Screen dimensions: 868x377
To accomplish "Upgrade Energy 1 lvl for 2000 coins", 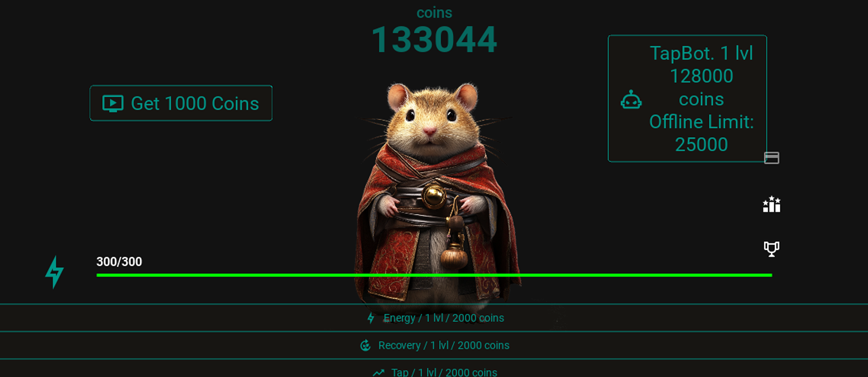I will click(x=434, y=318).
